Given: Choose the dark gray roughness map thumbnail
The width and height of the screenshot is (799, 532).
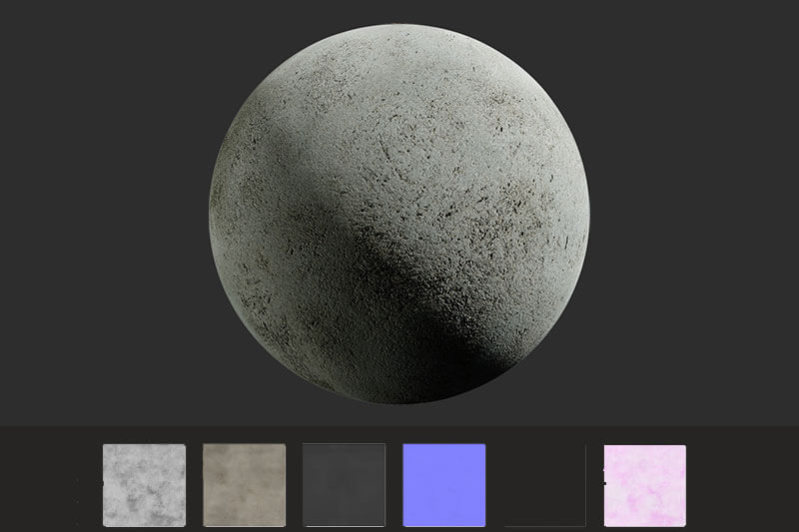Looking at the screenshot, I should tap(344, 485).
